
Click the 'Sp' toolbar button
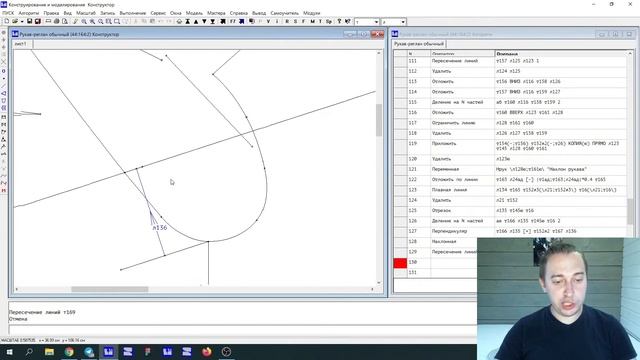click(329, 21)
